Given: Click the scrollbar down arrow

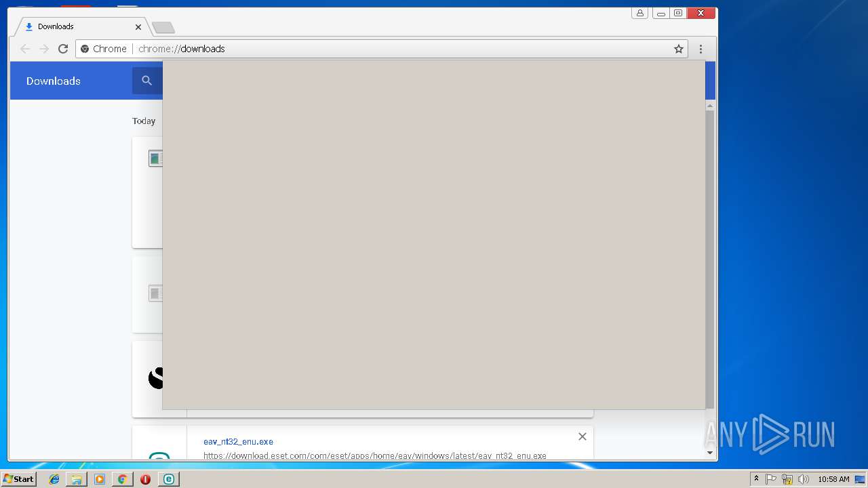Looking at the screenshot, I should pos(710,453).
